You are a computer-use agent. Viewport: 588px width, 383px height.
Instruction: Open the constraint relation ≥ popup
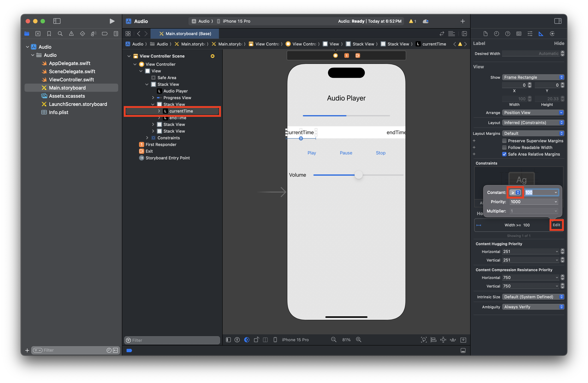[x=515, y=192]
